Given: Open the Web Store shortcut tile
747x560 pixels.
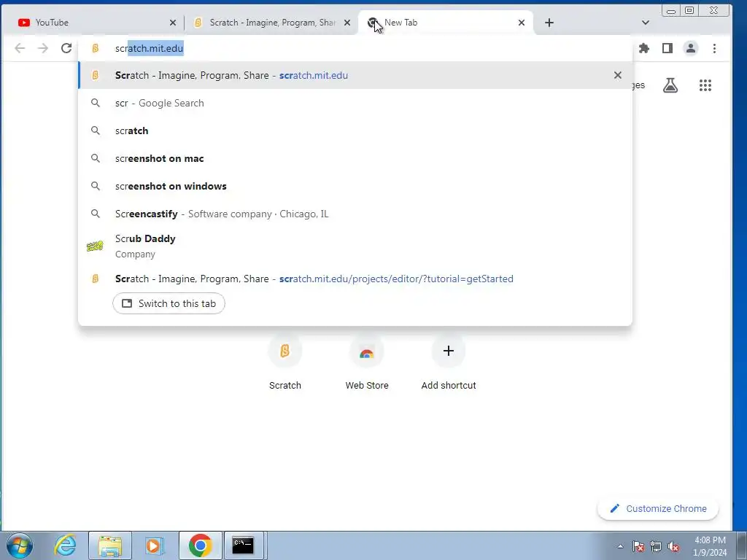Looking at the screenshot, I should pyautogui.click(x=367, y=362).
